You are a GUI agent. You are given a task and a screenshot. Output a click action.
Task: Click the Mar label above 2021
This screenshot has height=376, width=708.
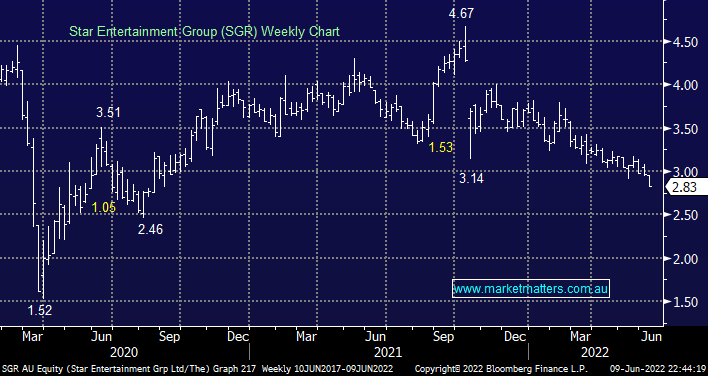[306, 337]
